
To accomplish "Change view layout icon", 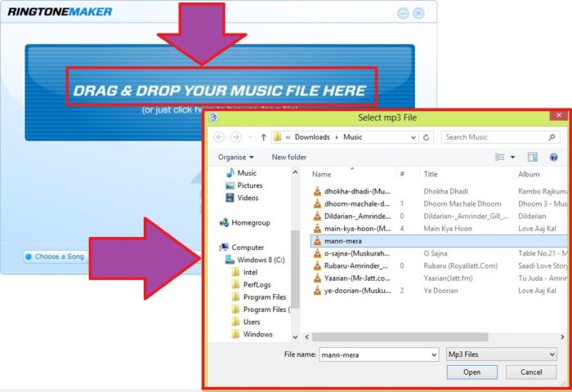I will tap(500, 157).
